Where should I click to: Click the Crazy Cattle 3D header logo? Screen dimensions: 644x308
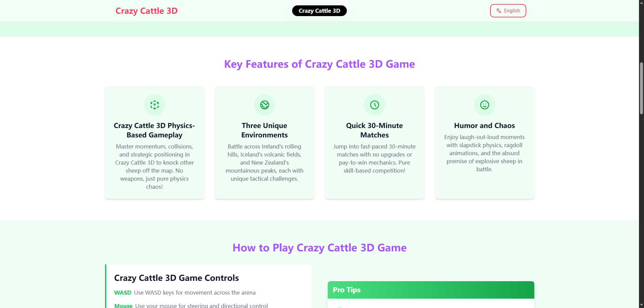coord(147,10)
